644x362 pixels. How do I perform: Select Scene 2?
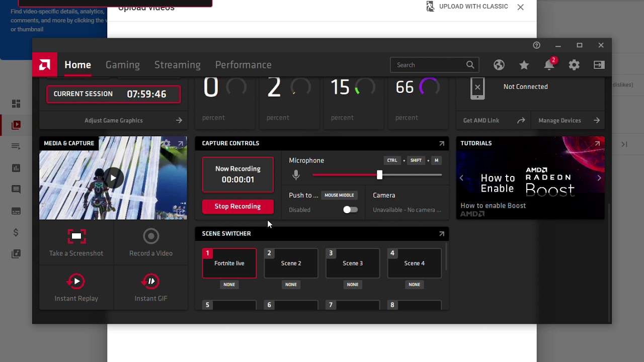pyautogui.click(x=291, y=263)
